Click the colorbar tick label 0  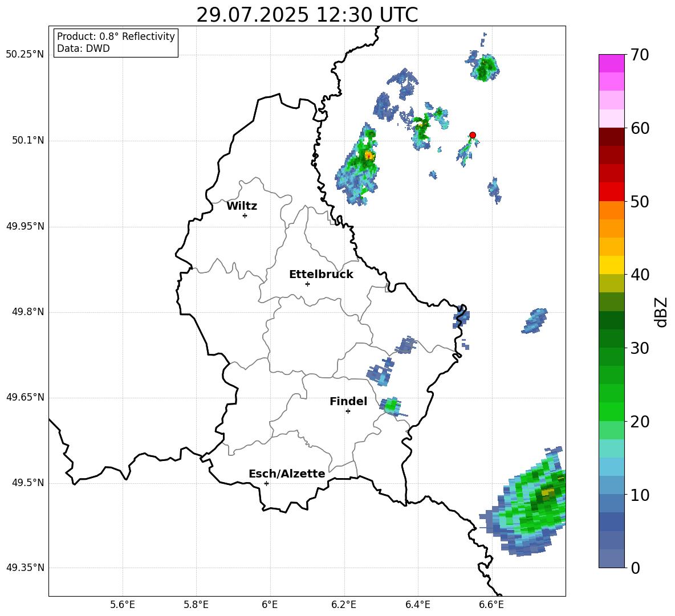coord(635,568)
